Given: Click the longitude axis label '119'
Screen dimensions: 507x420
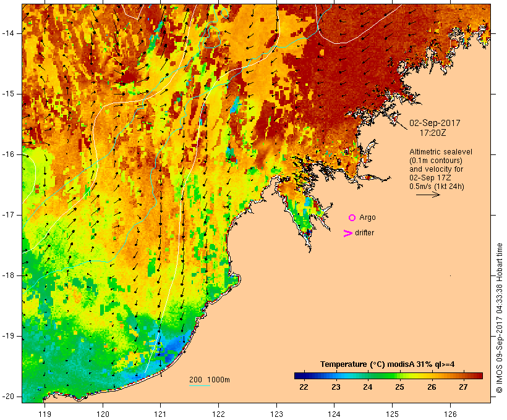Looking at the screenshot, I should point(45,414).
